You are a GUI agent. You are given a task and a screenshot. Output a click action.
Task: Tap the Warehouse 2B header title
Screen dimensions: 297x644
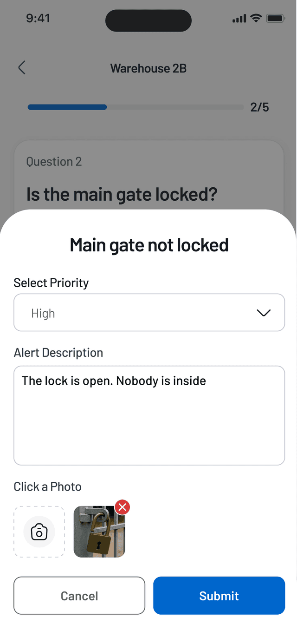click(x=148, y=68)
